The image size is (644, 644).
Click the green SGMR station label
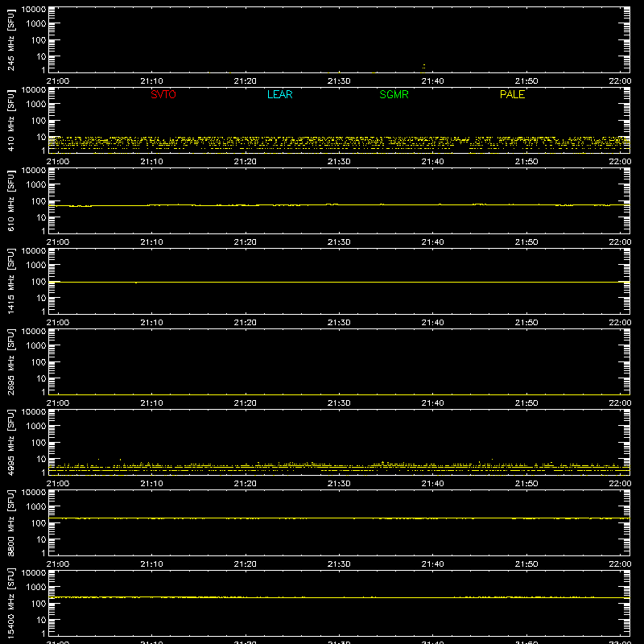pyautogui.click(x=394, y=94)
